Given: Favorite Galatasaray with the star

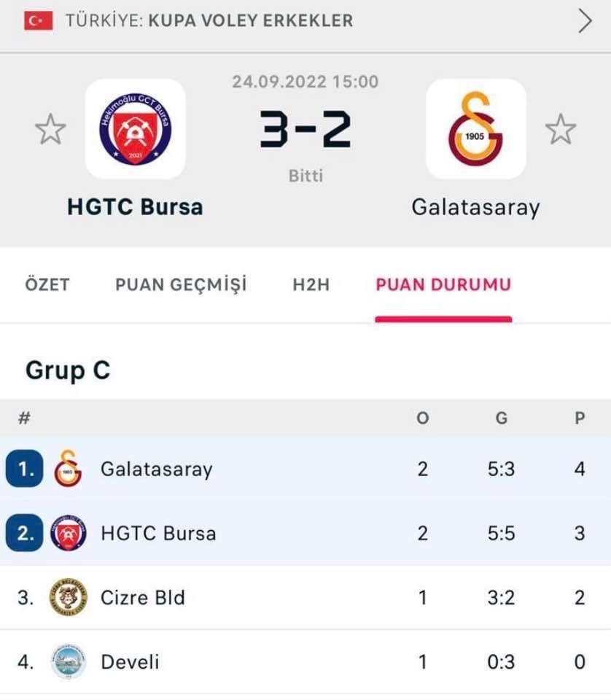Looking at the screenshot, I should [x=560, y=130].
